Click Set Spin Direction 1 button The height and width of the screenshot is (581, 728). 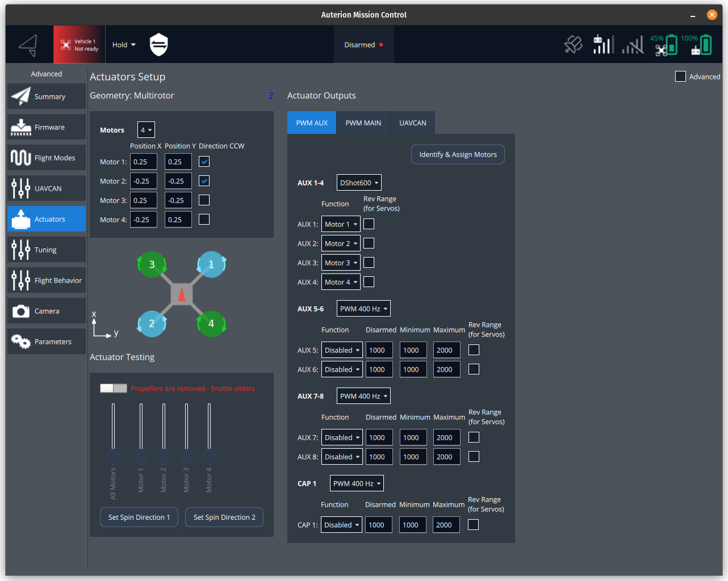point(139,517)
